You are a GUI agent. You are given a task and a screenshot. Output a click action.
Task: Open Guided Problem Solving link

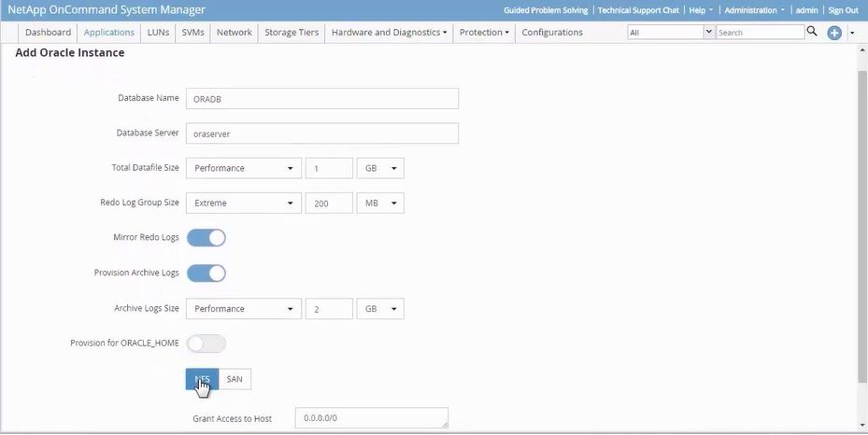[546, 10]
